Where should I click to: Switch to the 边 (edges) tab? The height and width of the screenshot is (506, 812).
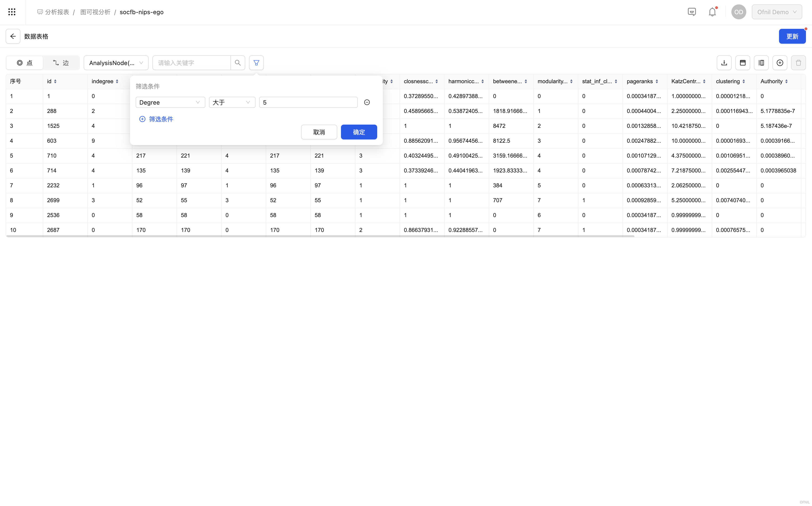click(61, 63)
